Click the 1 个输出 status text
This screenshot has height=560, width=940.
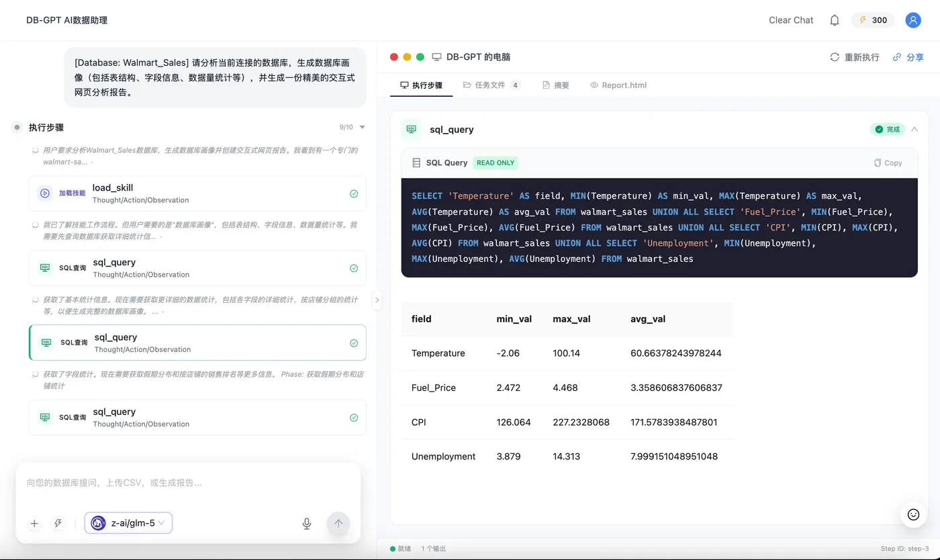coord(434,549)
